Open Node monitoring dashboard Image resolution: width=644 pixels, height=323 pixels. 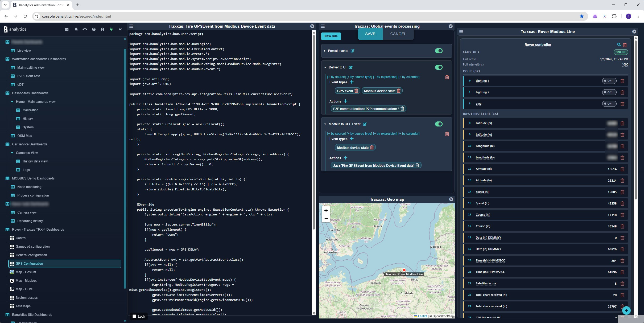(29, 187)
